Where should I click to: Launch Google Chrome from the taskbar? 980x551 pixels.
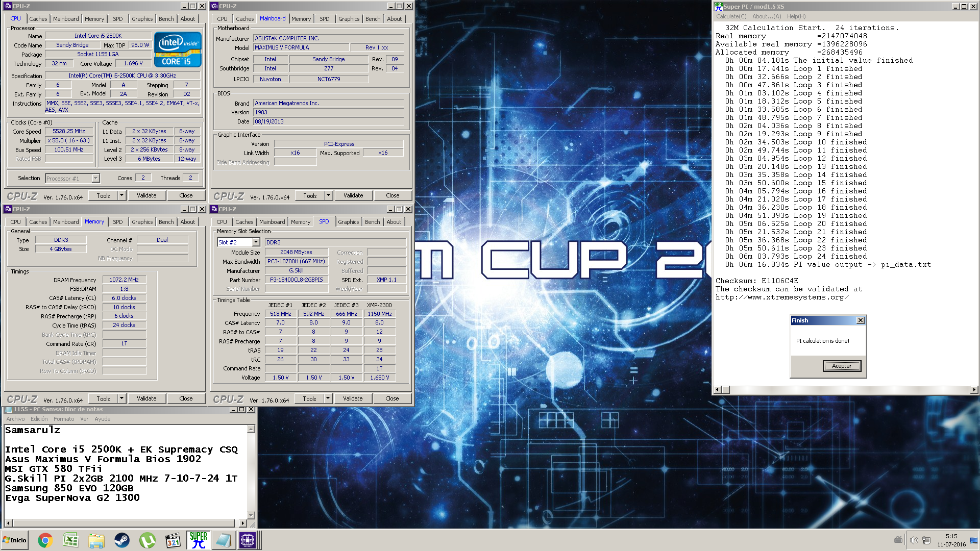click(45, 540)
